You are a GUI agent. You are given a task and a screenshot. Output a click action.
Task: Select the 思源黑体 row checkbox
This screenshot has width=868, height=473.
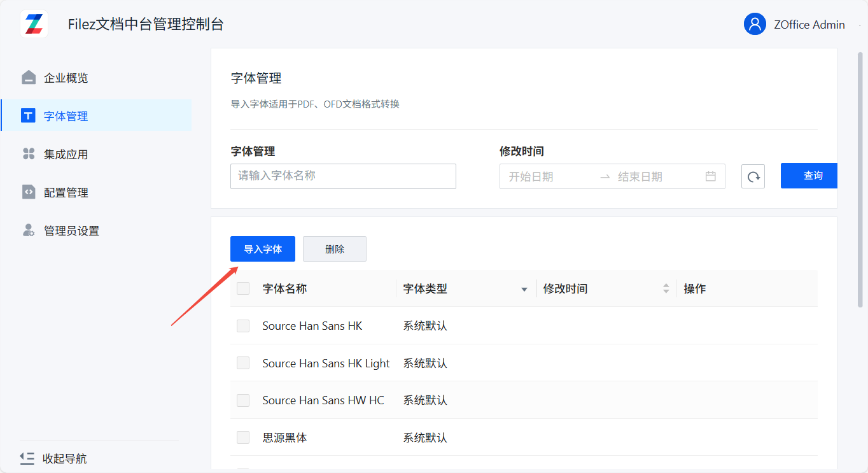(243, 437)
